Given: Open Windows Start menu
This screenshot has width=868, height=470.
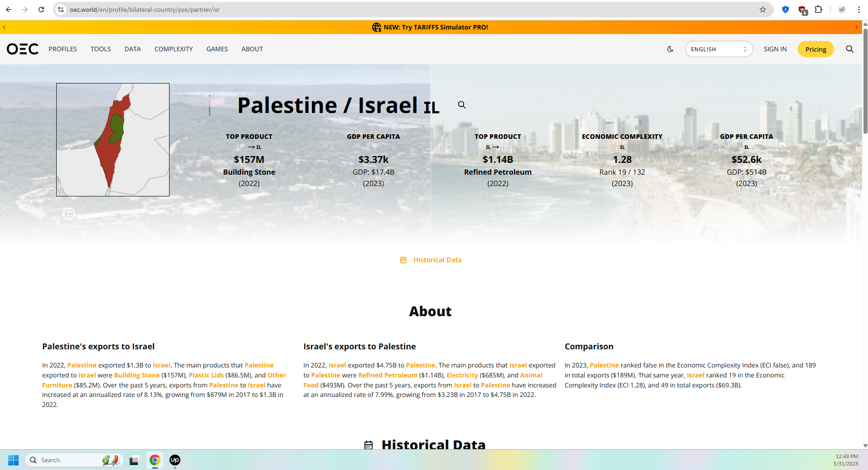Looking at the screenshot, I should [x=14, y=460].
